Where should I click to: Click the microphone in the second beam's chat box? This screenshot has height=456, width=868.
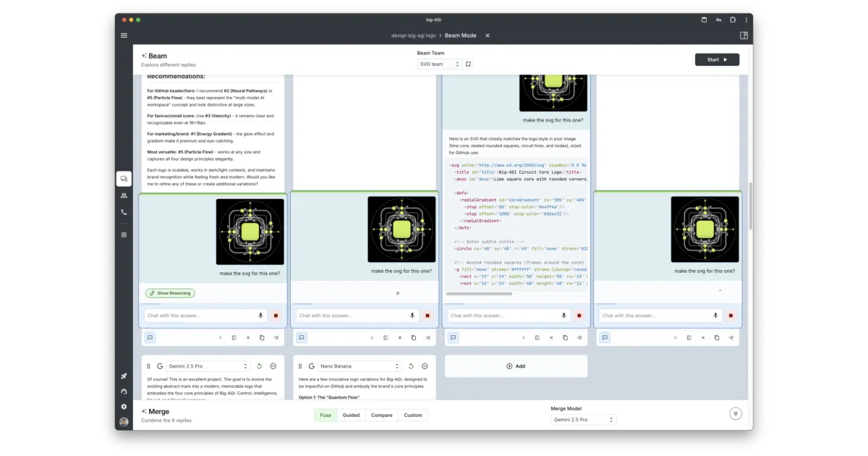[412, 316]
